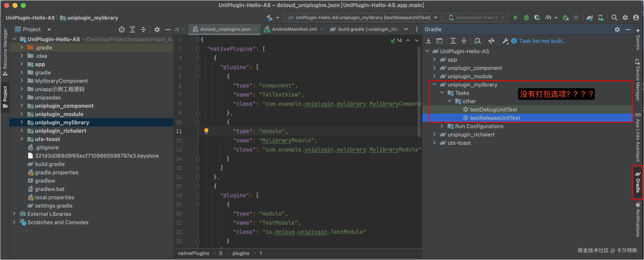Click Select Opened File crosshair icon
The width and height of the screenshot is (644, 260).
122,30
